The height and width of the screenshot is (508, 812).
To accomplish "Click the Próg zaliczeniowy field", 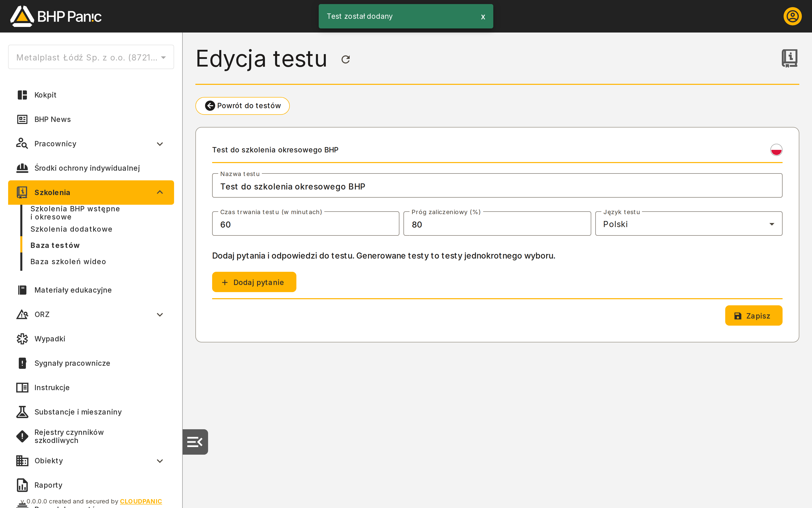I will (497, 224).
